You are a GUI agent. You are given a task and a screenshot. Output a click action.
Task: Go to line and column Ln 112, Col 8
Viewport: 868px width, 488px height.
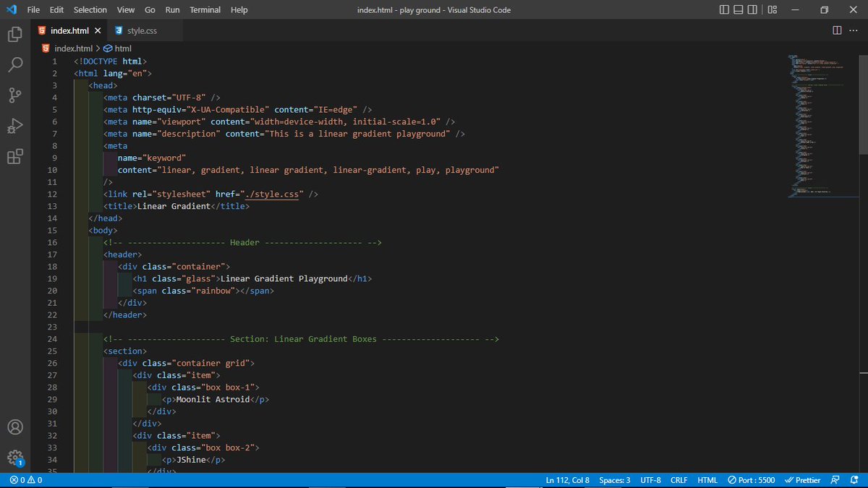click(x=568, y=480)
